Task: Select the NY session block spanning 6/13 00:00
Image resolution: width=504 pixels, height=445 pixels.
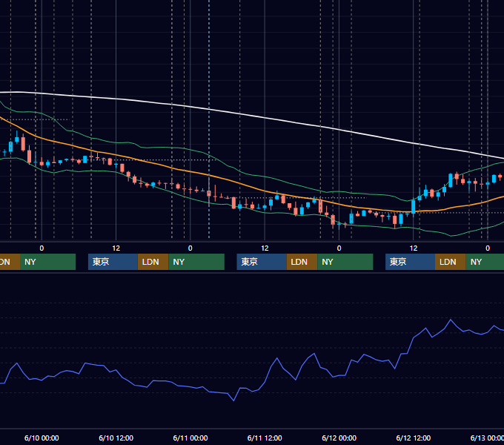Action: [485, 262]
